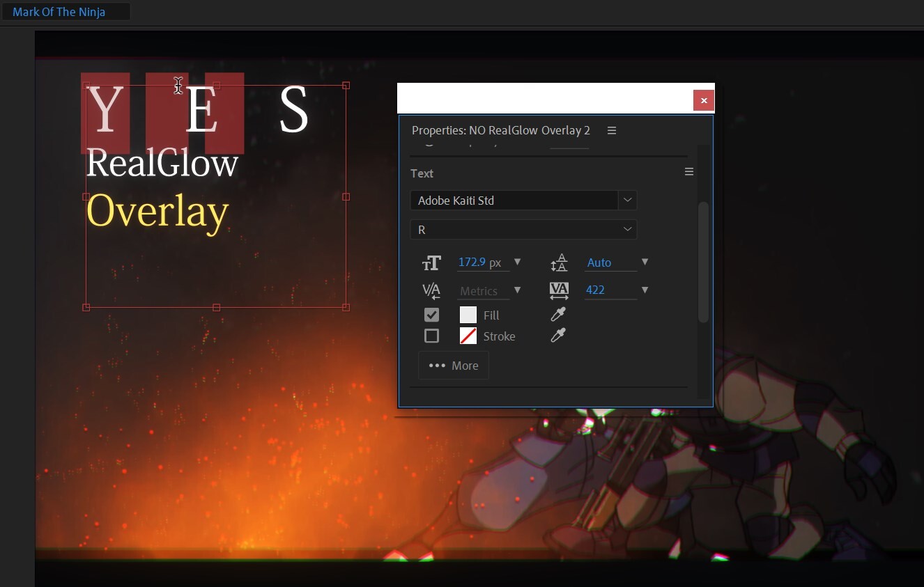924x587 pixels.
Task: Click the letter Y in the text layer
Action: click(105, 111)
